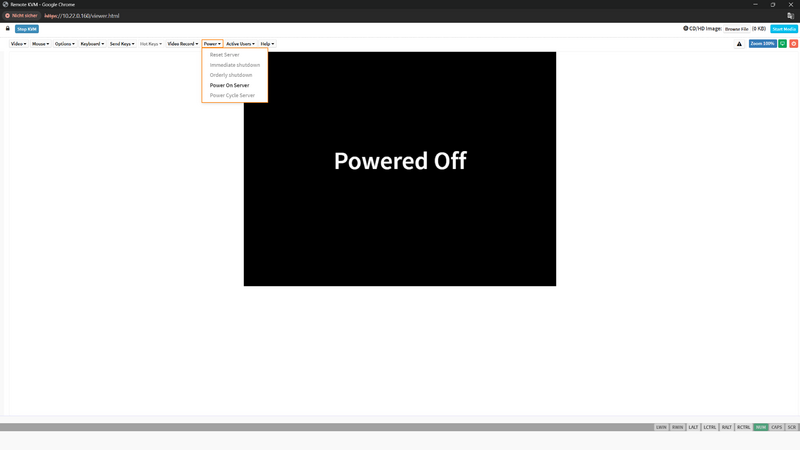Screen dimensions: 800x450
Task: Select Power Cycle Server
Action: point(235,95)
